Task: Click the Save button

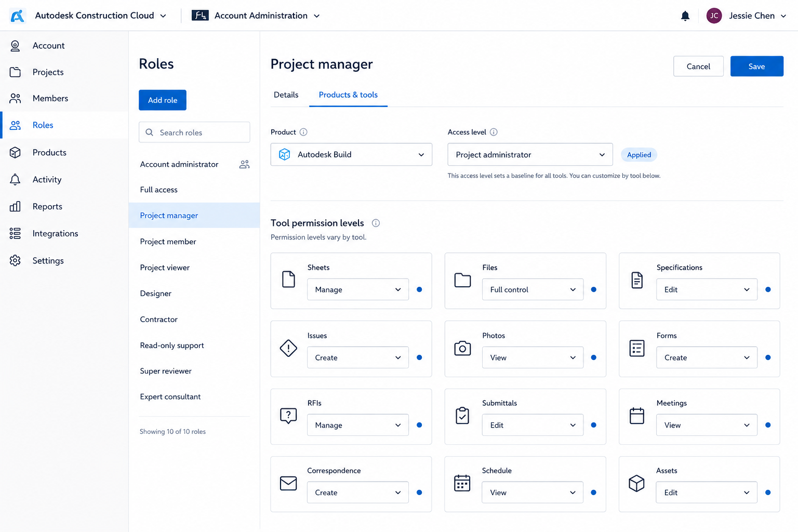Action: point(757,66)
